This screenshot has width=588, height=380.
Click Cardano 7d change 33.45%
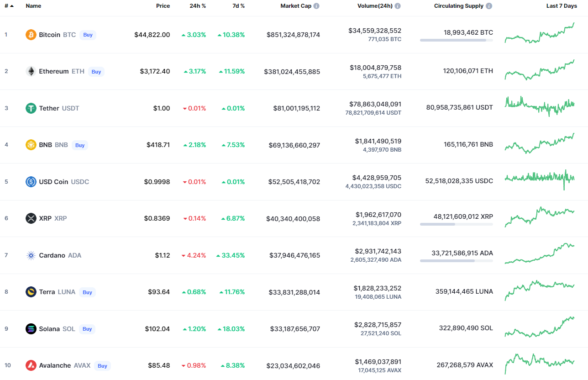coord(231,255)
